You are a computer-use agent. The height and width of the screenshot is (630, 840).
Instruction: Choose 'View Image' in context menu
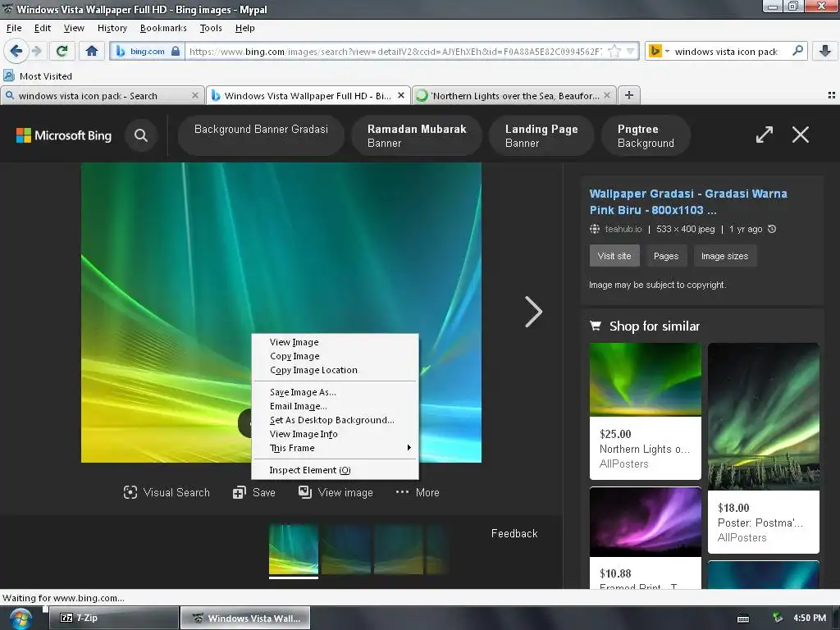[x=335, y=342]
